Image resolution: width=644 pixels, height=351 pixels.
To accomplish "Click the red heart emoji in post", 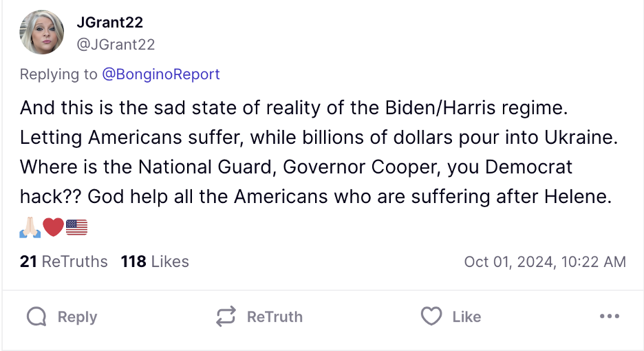I will 53,226.
